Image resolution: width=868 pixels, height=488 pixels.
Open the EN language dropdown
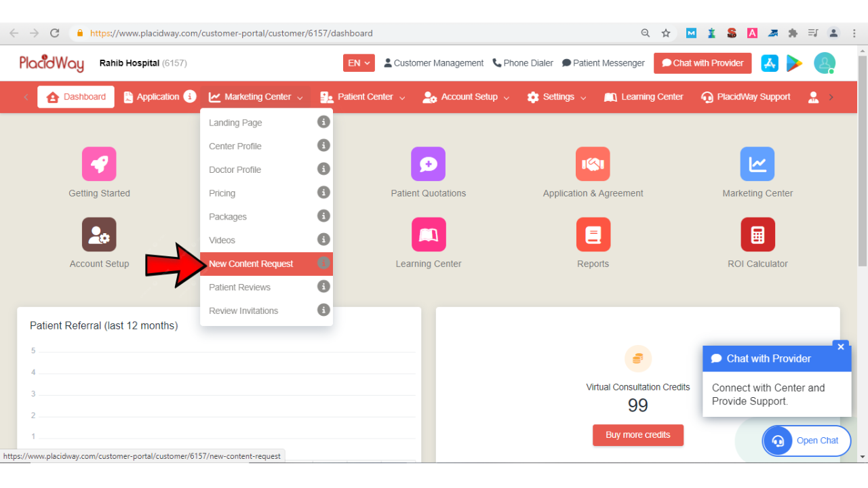359,63
